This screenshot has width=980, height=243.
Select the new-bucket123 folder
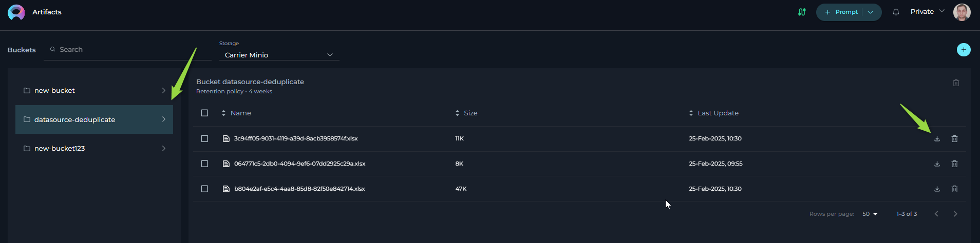point(94,149)
